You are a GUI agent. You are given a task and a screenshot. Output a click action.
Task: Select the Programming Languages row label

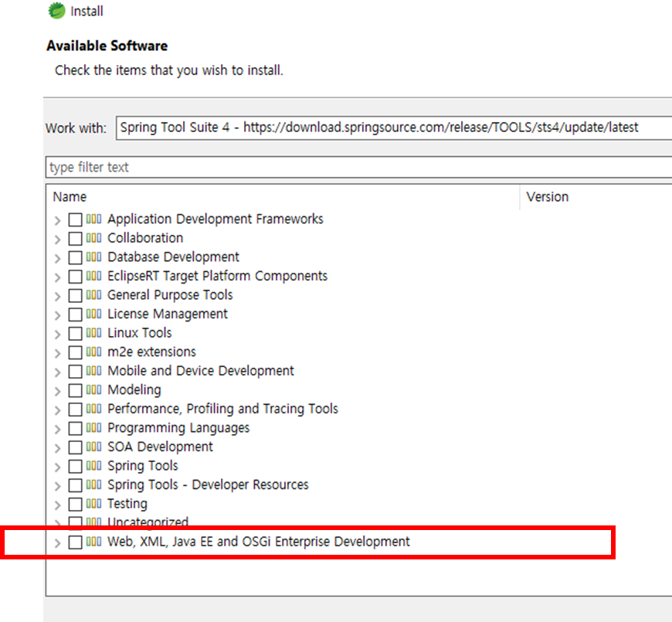click(178, 428)
